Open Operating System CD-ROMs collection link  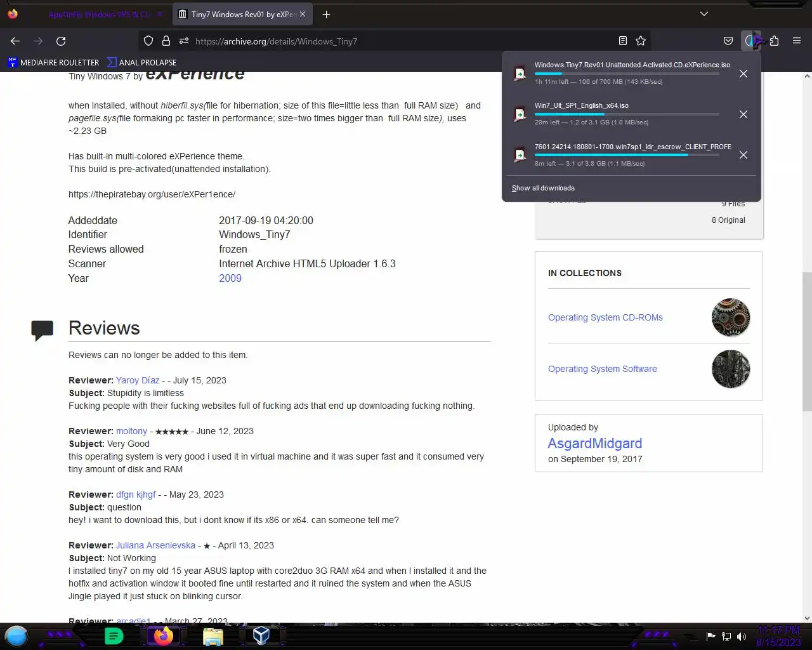point(605,317)
